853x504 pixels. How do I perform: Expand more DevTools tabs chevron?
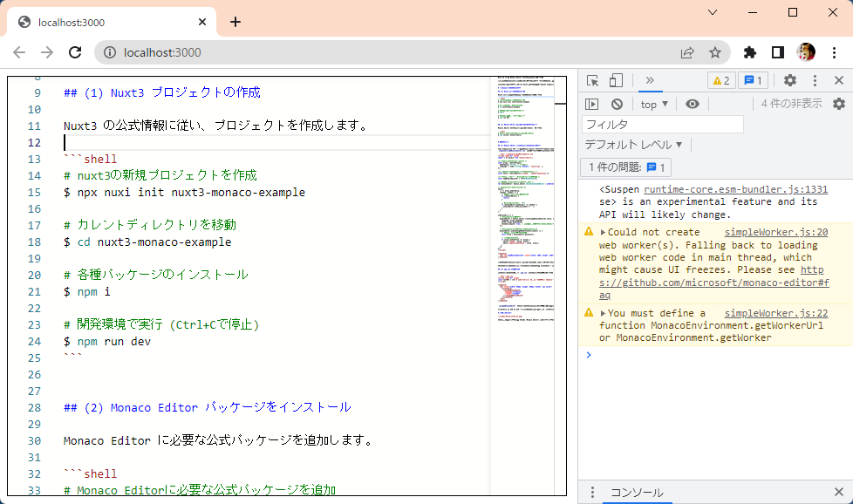point(650,80)
